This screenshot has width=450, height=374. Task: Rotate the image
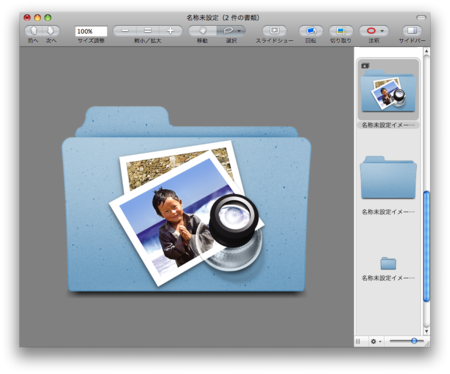(x=311, y=31)
